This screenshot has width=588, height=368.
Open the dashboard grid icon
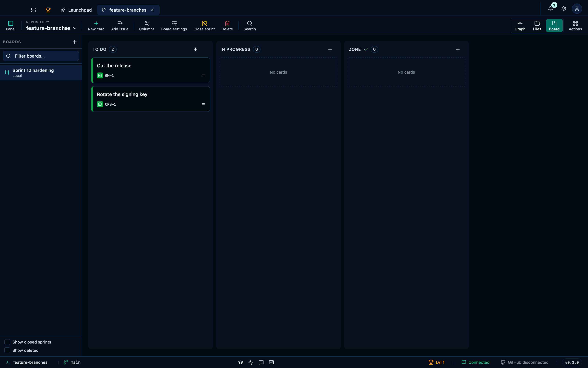click(33, 10)
